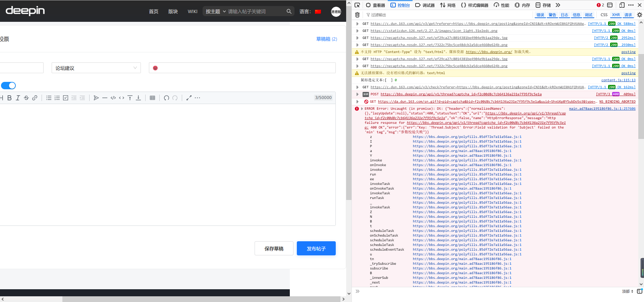The width and height of the screenshot is (644, 302).
Task: Toggle the 日志 logs console filter
Action: [x=565, y=15]
